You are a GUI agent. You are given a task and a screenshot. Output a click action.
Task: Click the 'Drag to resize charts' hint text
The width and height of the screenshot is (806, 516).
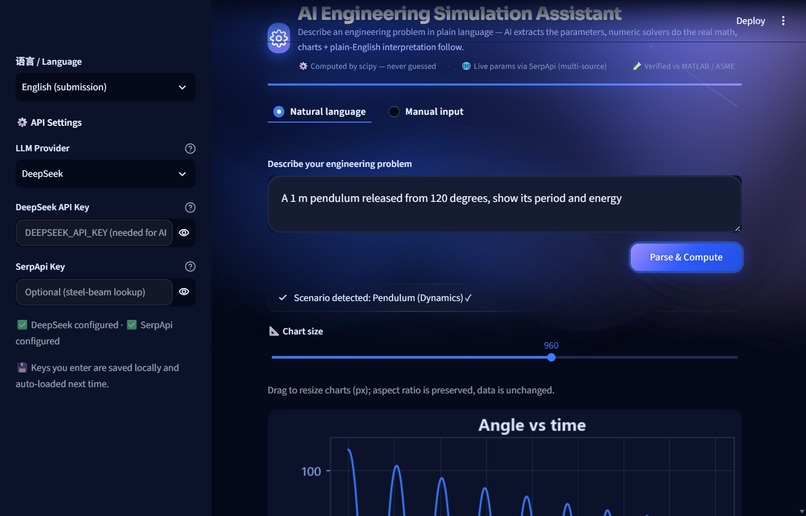(411, 390)
